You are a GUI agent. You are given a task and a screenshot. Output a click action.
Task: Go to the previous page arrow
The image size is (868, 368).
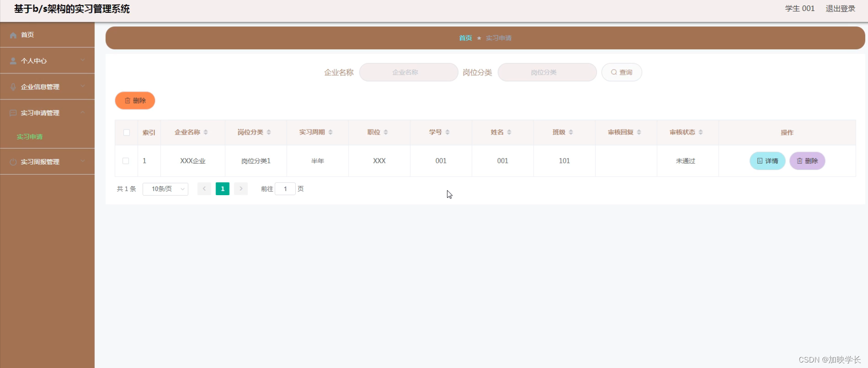pyautogui.click(x=204, y=189)
